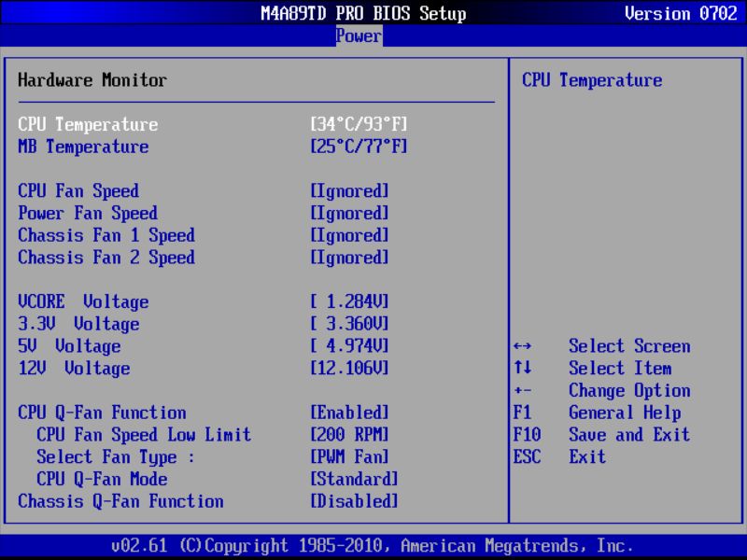
Task: Open the CPU Q-Fan Mode options
Action: (105, 479)
